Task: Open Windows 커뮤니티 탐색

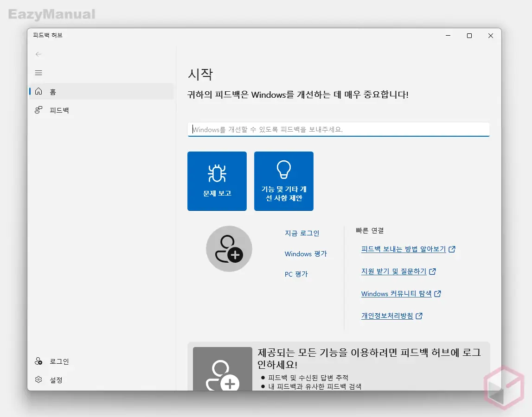Action: click(x=397, y=293)
